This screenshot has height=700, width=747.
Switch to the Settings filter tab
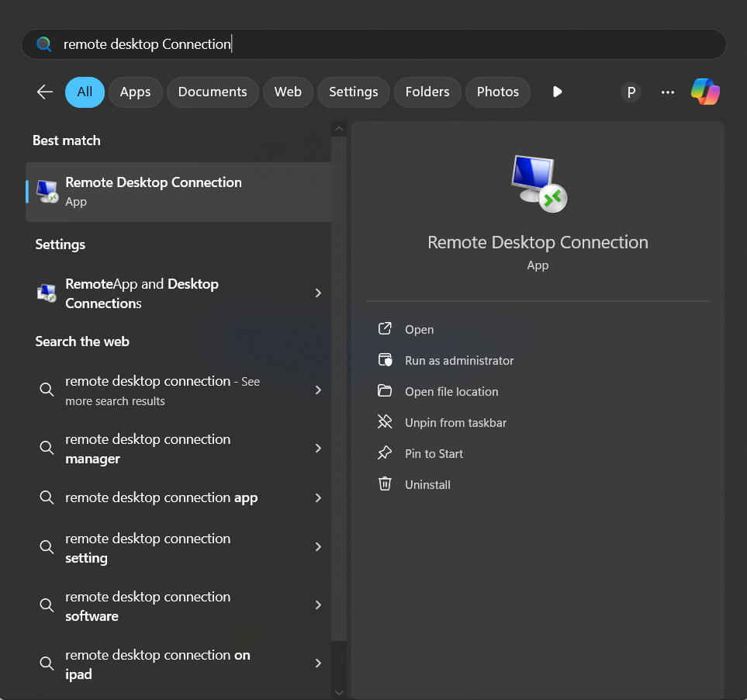[353, 92]
